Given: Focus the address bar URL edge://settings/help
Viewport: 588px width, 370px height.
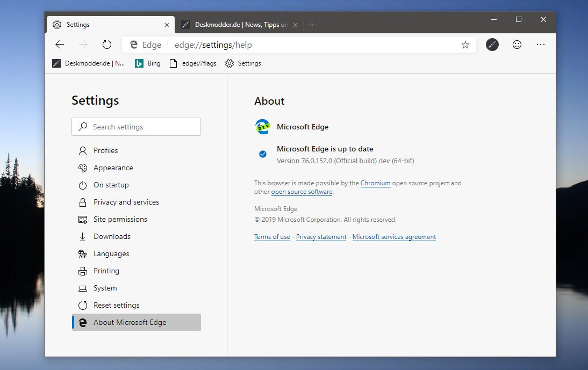Looking at the screenshot, I should (x=213, y=45).
